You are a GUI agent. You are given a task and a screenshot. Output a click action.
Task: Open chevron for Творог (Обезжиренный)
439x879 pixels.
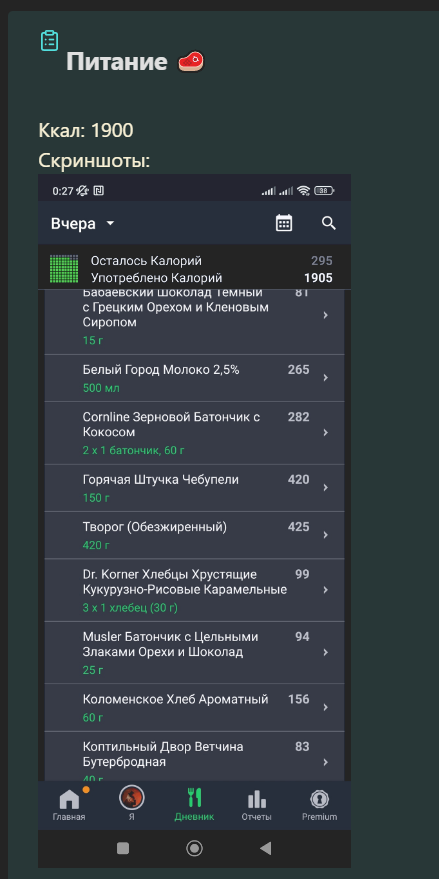pos(326,535)
